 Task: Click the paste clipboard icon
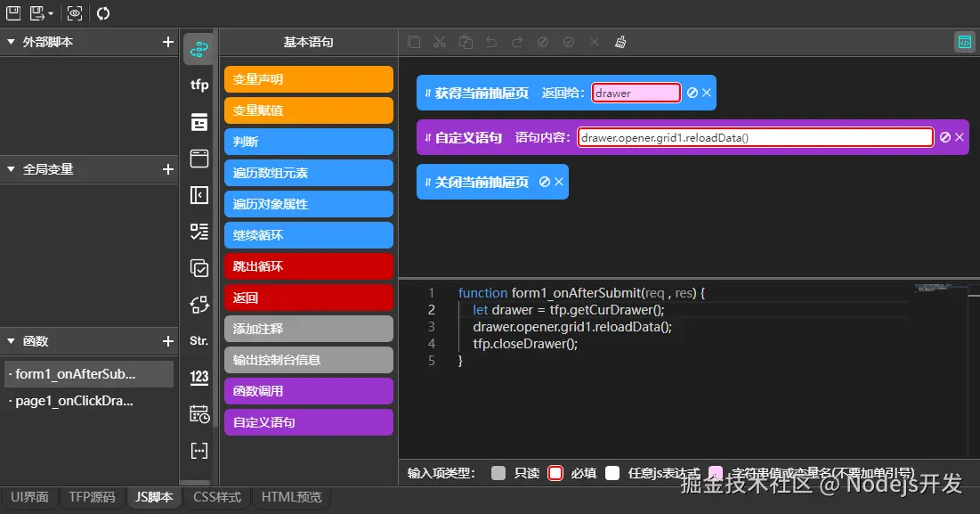pyautogui.click(x=466, y=42)
